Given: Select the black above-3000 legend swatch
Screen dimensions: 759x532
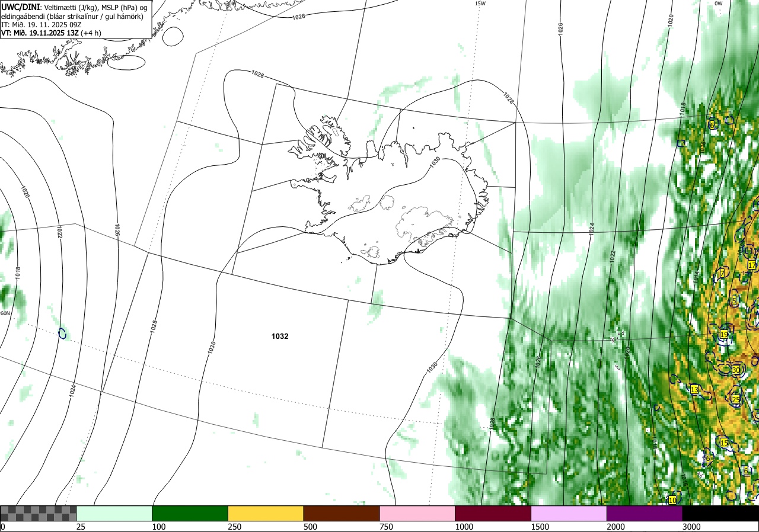Looking at the screenshot, I should (720, 513).
